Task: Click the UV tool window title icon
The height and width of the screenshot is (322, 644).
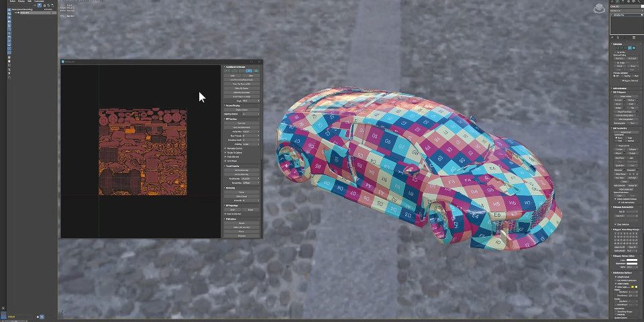Action: tap(64, 62)
